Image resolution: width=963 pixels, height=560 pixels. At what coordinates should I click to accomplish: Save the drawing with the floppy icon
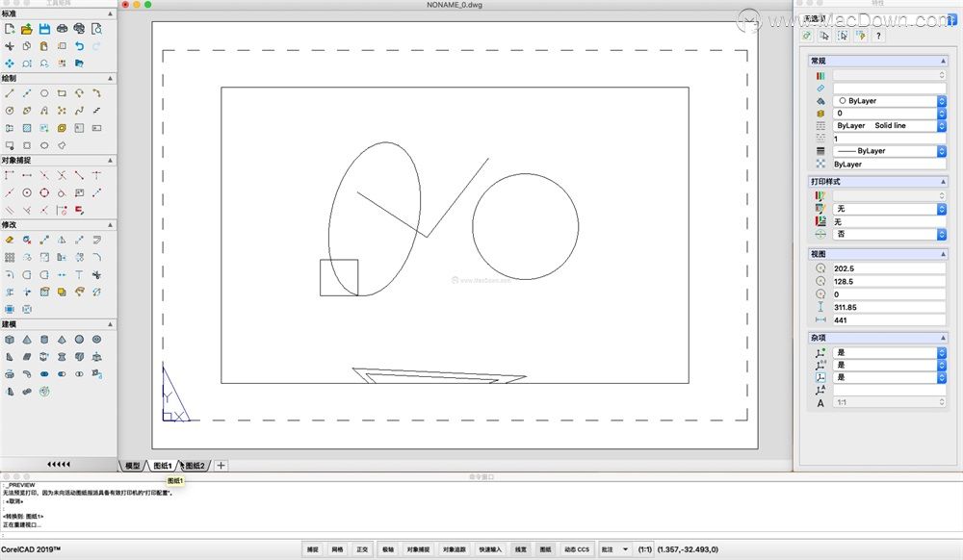pos(44,28)
